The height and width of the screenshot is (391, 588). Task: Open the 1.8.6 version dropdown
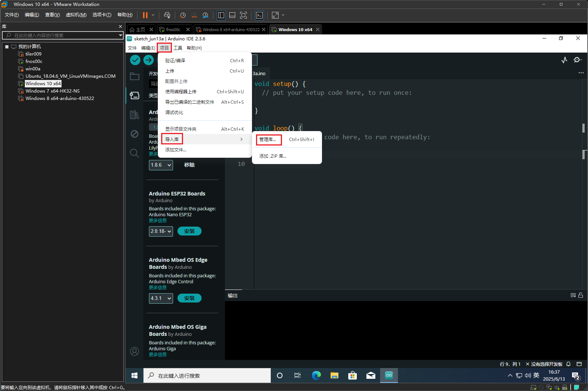coord(161,165)
